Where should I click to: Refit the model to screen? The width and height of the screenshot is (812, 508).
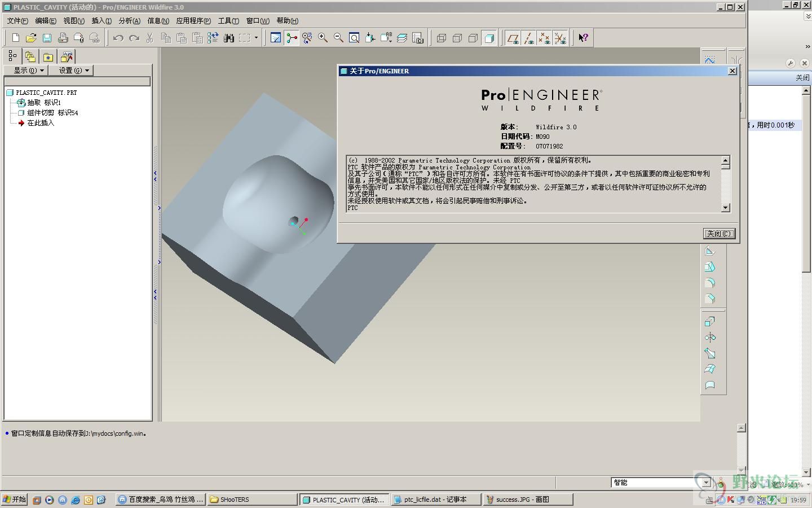click(354, 38)
